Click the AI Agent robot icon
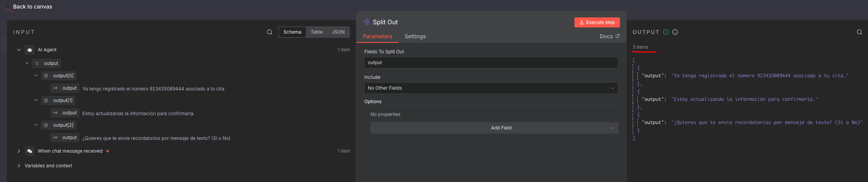 (30, 50)
